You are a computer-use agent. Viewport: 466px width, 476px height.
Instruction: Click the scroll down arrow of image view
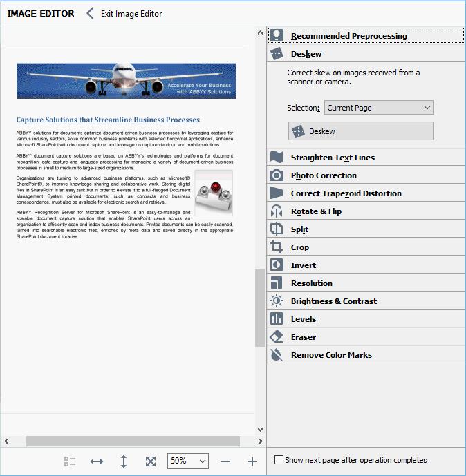[260, 429]
